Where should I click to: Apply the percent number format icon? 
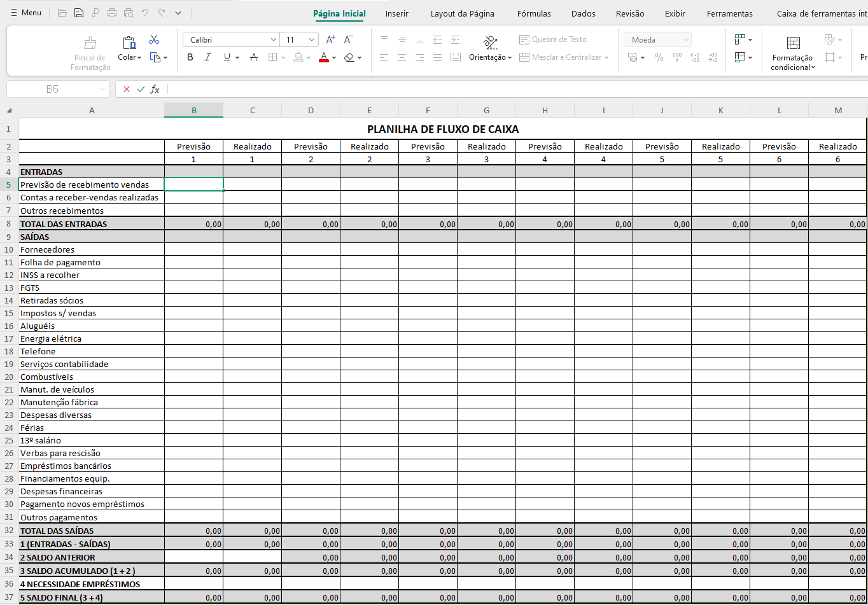(x=659, y=57)
